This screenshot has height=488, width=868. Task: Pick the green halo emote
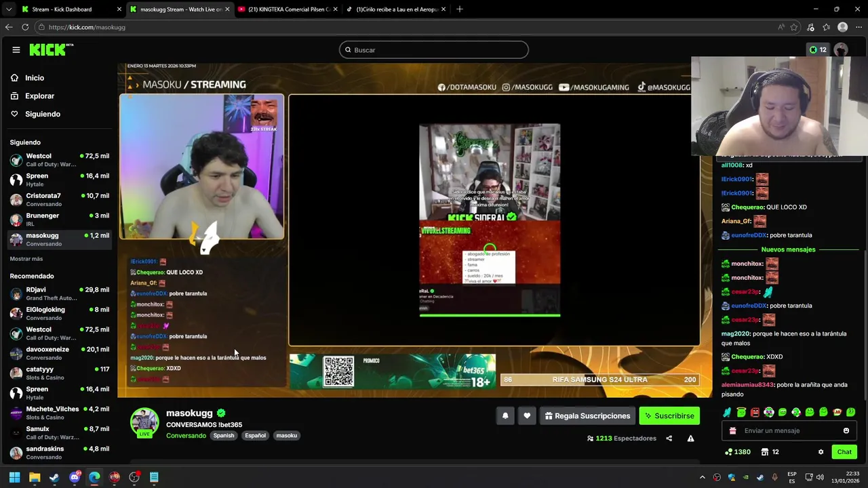tap(741, 412)
